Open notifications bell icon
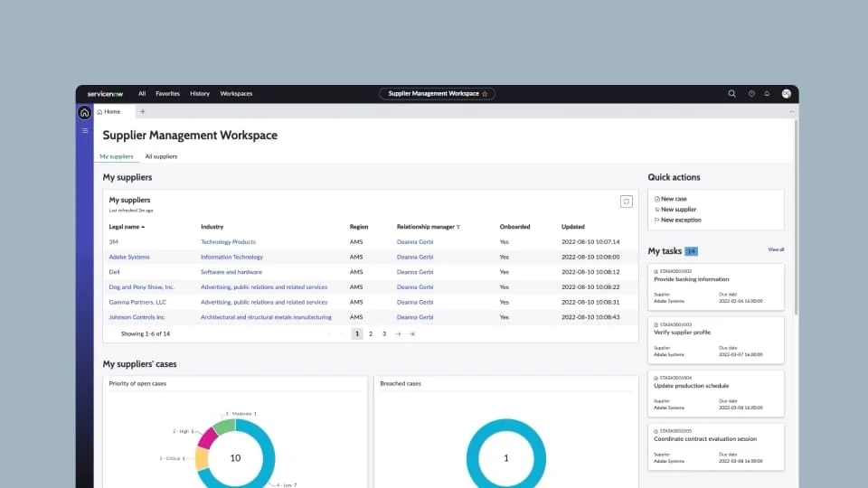The width and height of the screenshot is (868, 488). click(767, 93)
